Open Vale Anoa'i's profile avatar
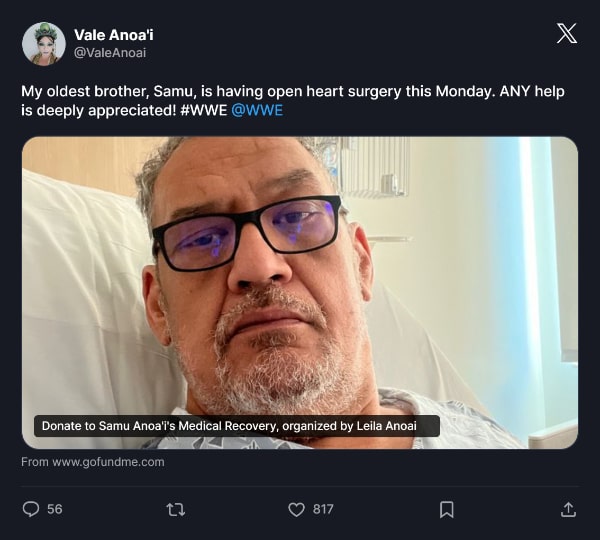This screenshot has width=600, height=540. pos(43,43)
